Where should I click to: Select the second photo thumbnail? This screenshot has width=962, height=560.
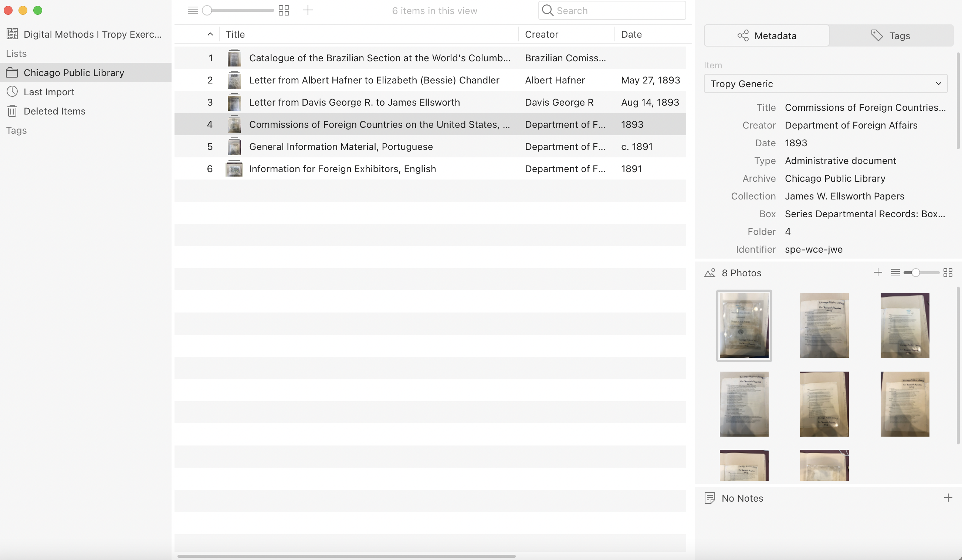click(824, 325)
